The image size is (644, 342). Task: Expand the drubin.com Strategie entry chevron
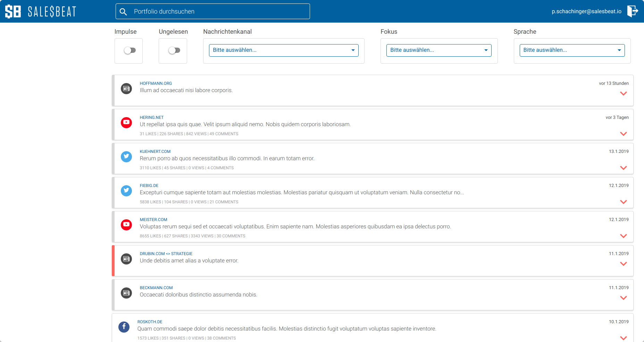(623, 264)
